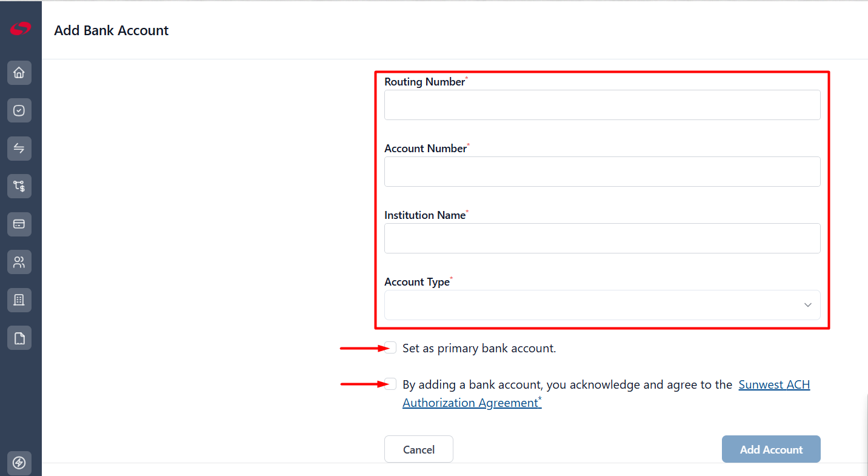Click the lightning bolt icon at bottom
The width and height of the screenshot is (868, 476).
(x=19, y=463)
